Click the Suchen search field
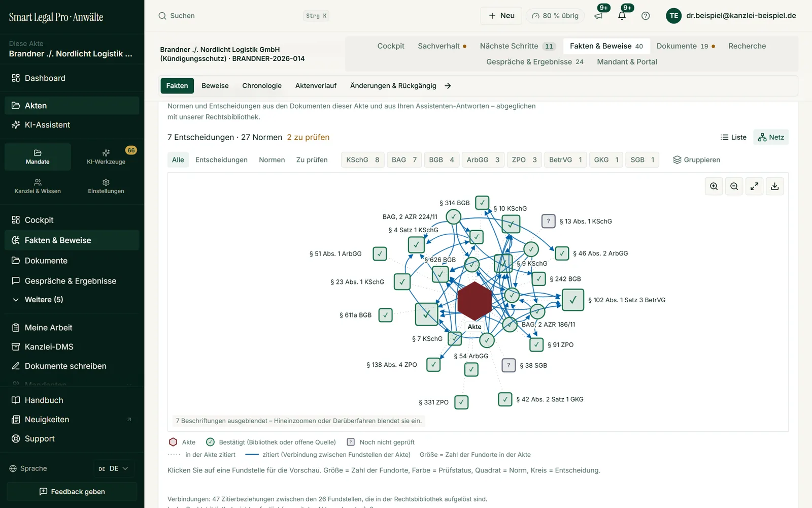Viewport: 812px width, 508px height. tap(244, 16)
